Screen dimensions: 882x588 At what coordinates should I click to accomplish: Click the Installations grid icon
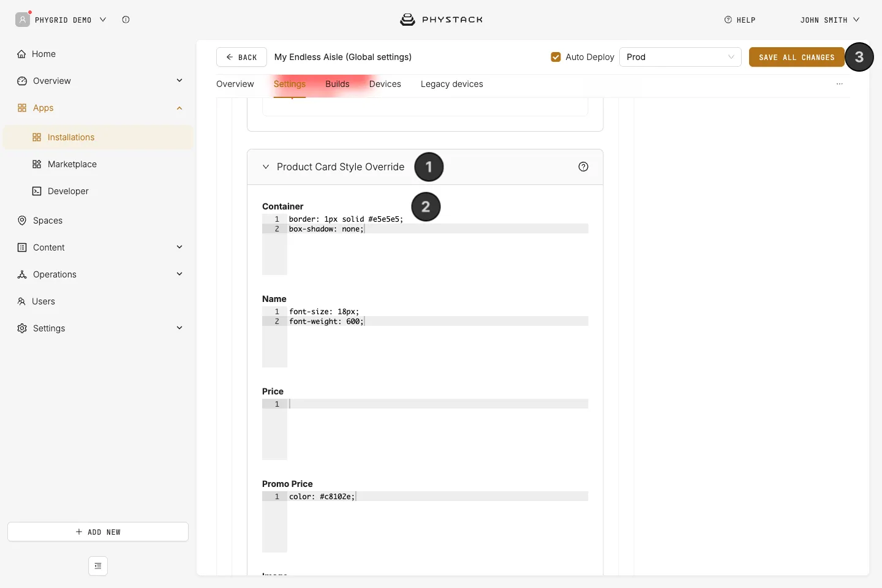click(37, 137)
